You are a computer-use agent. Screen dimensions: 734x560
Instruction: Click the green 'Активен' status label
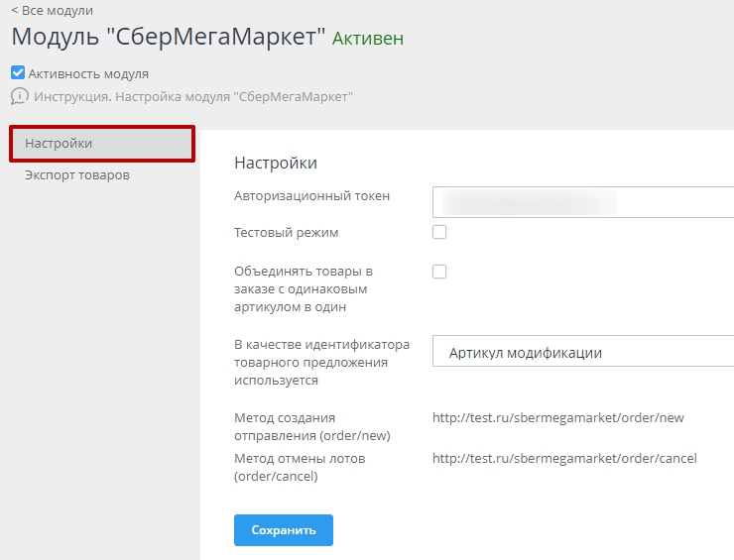tap(367, 39)
